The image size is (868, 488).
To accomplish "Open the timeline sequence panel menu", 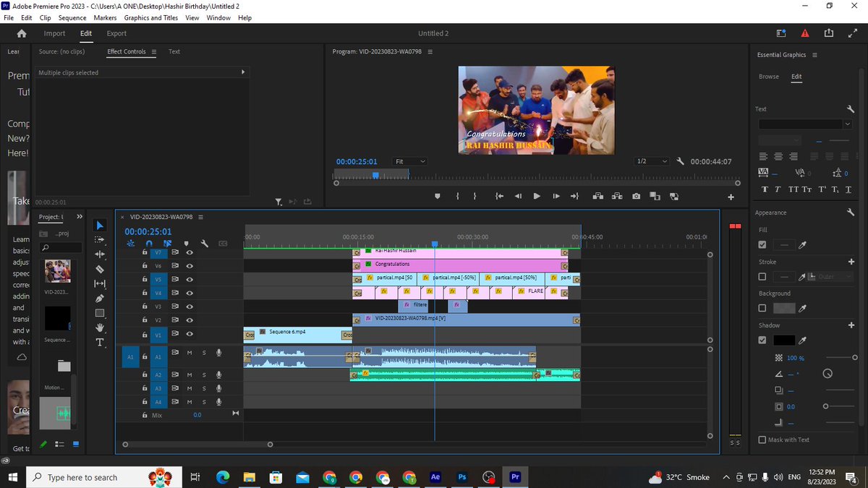I will coord(200,217).
